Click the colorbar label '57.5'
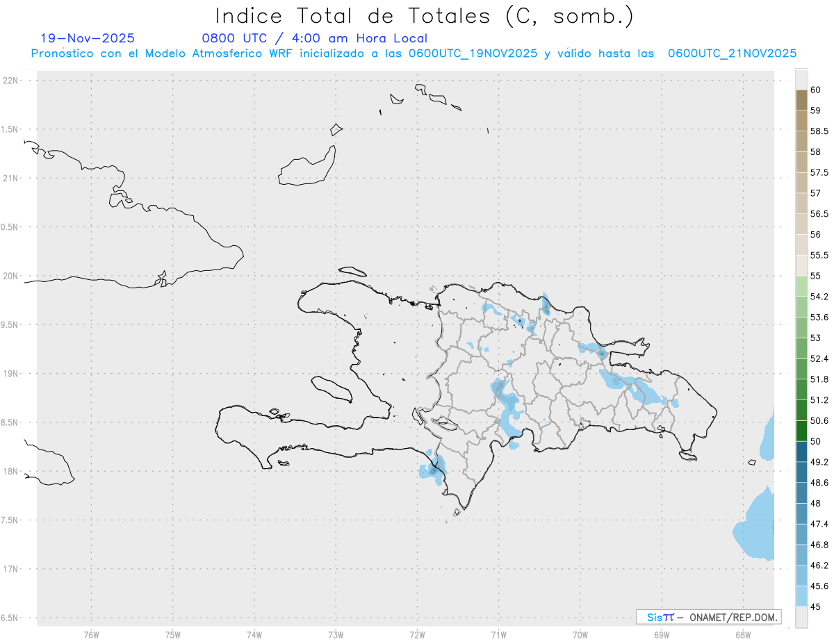This screenshot has width=834, height=644. click(819, 172)
